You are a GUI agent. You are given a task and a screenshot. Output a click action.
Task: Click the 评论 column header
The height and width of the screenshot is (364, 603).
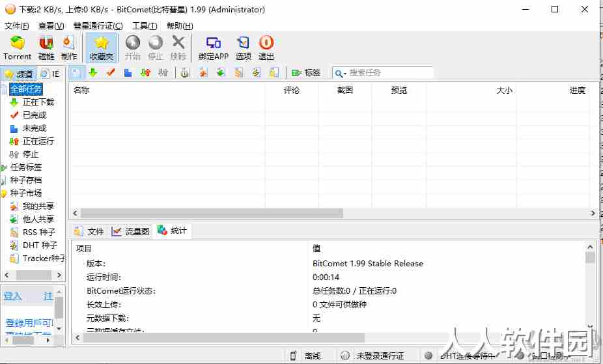click(x=292, y=91)
